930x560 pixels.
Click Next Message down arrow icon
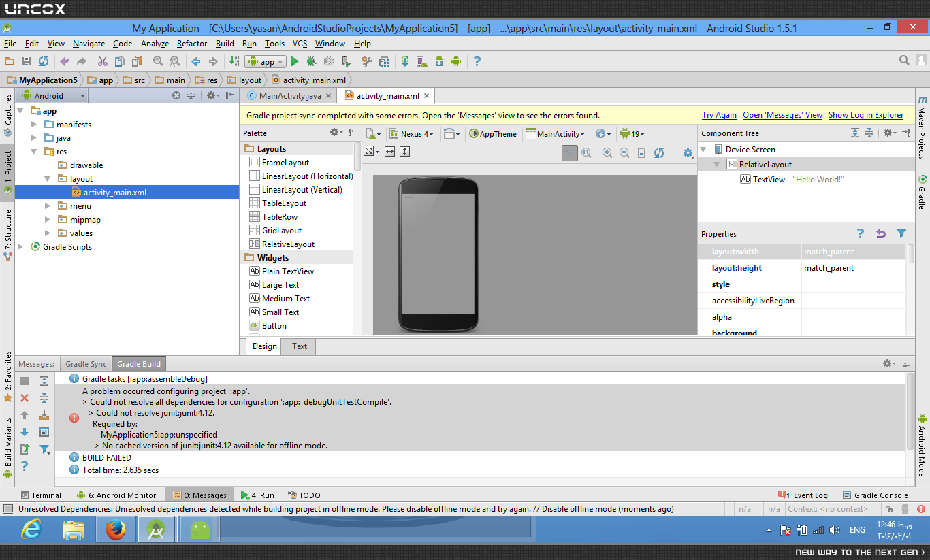click(x=25, y=432)
